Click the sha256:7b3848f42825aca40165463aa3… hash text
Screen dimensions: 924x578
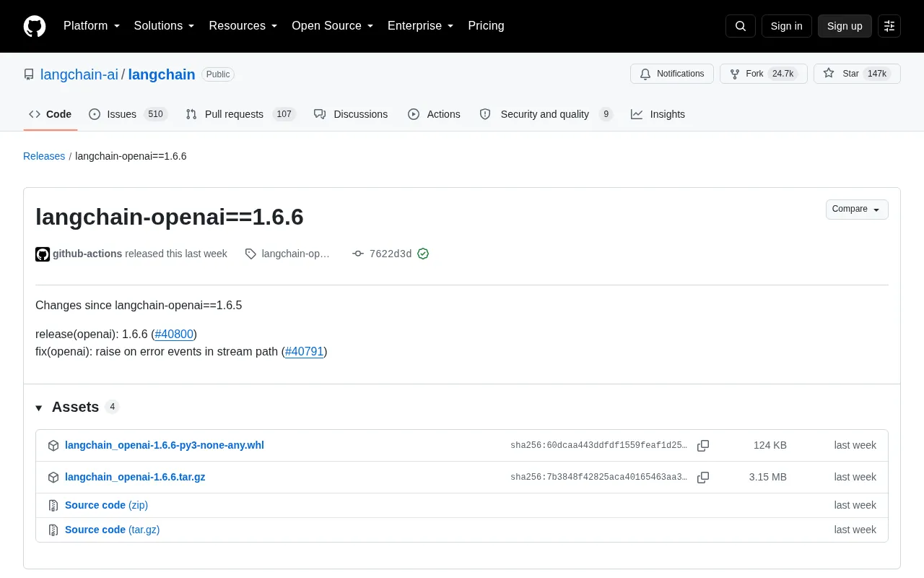point(598,478)
